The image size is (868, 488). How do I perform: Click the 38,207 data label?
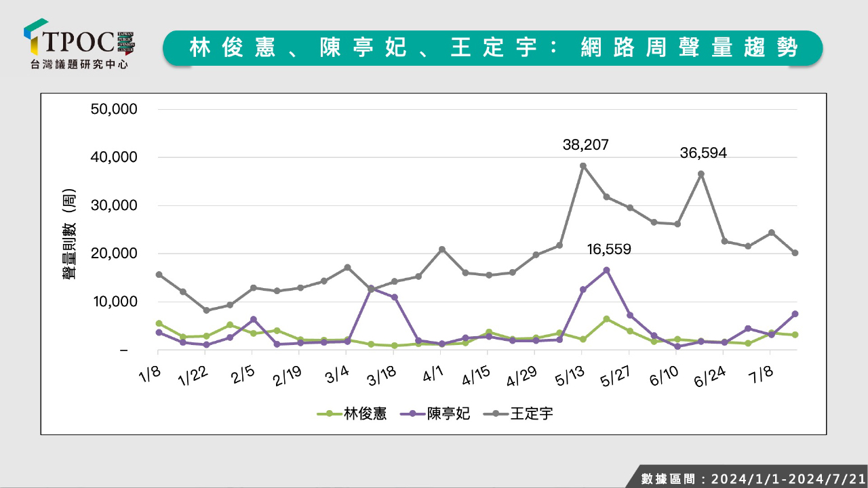[x=585, y=144]
